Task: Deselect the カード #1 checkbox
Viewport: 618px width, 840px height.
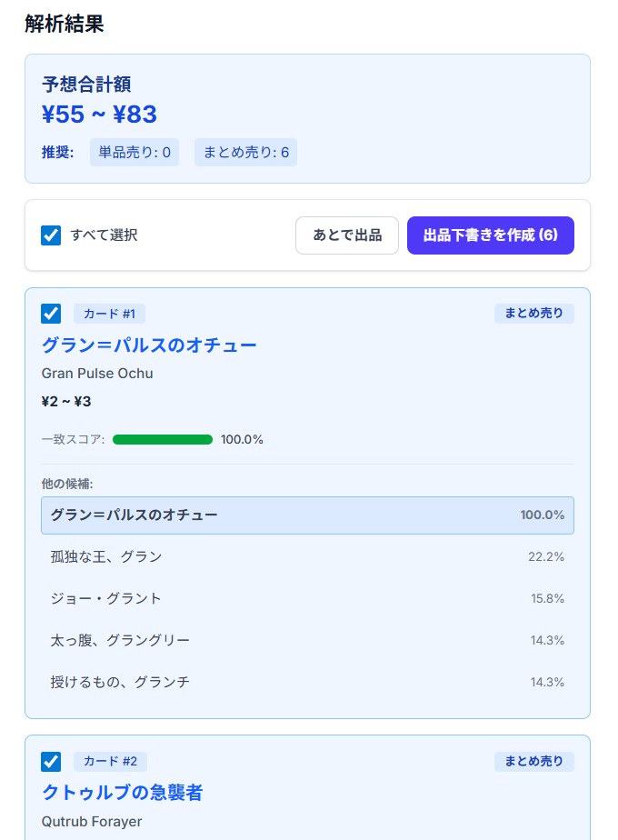Action: coord(51,314)
